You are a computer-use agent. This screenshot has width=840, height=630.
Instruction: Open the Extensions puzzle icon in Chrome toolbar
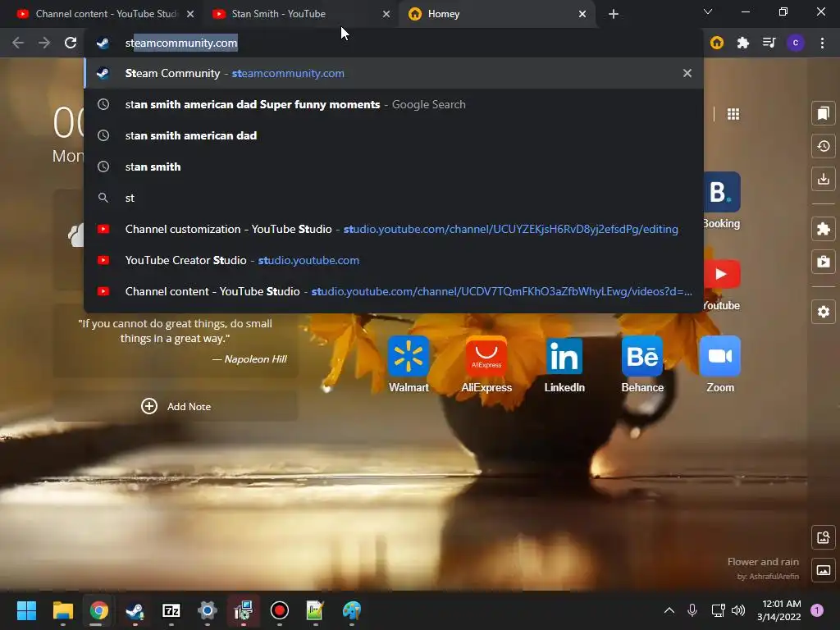[743, 43]
